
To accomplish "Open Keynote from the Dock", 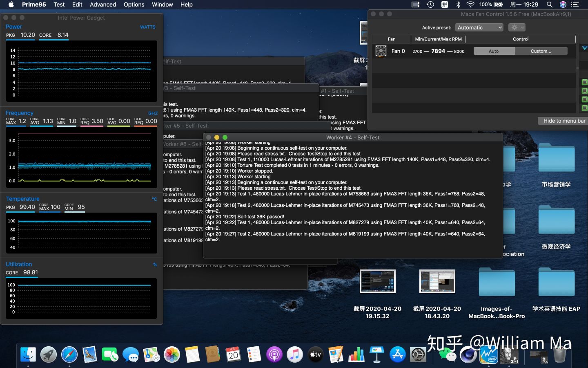I will [376, 355].
